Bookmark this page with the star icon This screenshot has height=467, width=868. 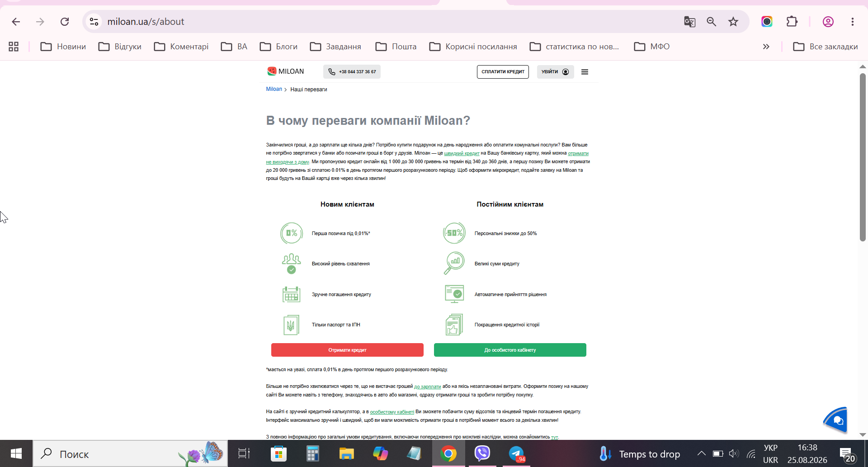(733, 22)
